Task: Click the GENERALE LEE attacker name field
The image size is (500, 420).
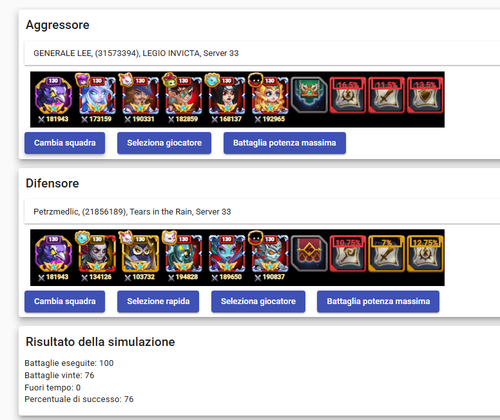Action: [262, 53]
